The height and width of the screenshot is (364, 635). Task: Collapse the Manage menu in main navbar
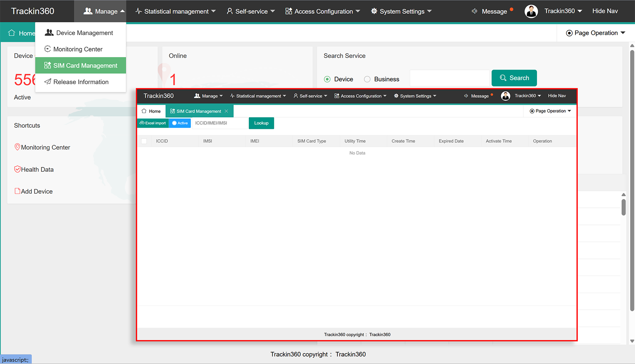click(104, 11)
